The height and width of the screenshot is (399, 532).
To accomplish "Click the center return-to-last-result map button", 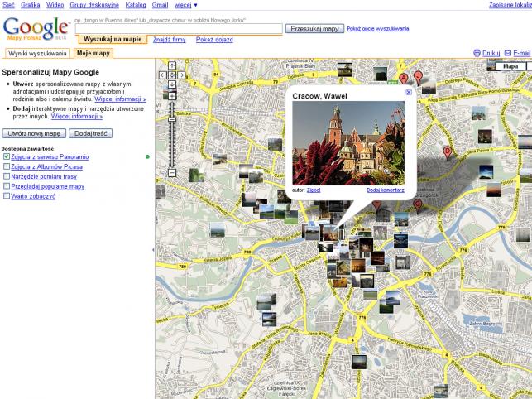I will 172,75.
